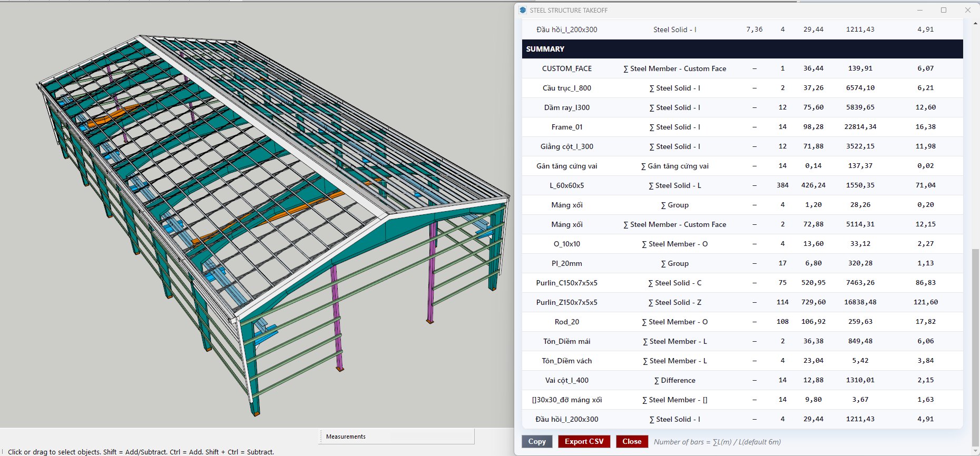This screenshot has width=980, height=456.
Task: Click the Steel Structure Takeoff title icon
Action: pos(523,10)
